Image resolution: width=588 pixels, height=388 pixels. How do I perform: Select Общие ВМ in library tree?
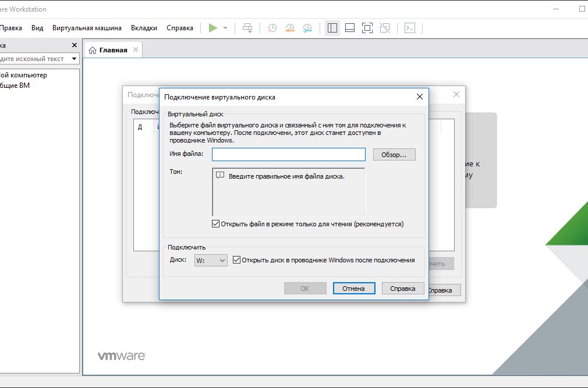click(x=15, y=86)
